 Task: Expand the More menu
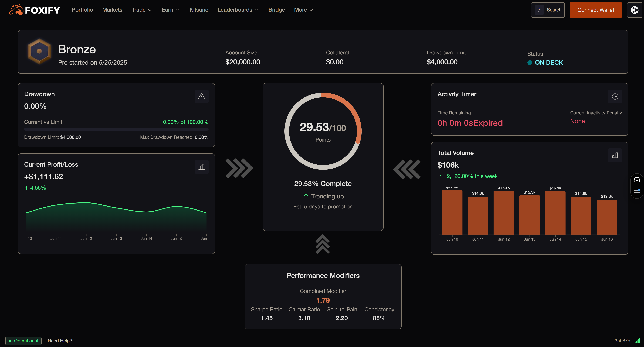(303, 10)
